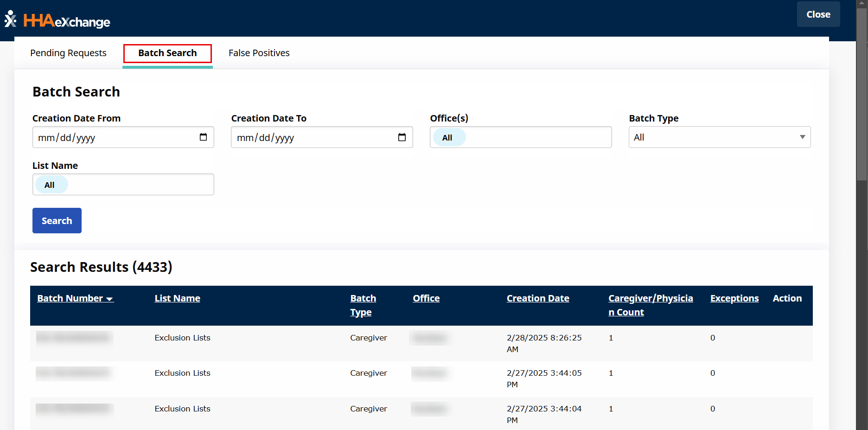Sort by Exceptions column header
Screen dimensions: 868x430
pyautogui.click(x=734, y=298)
